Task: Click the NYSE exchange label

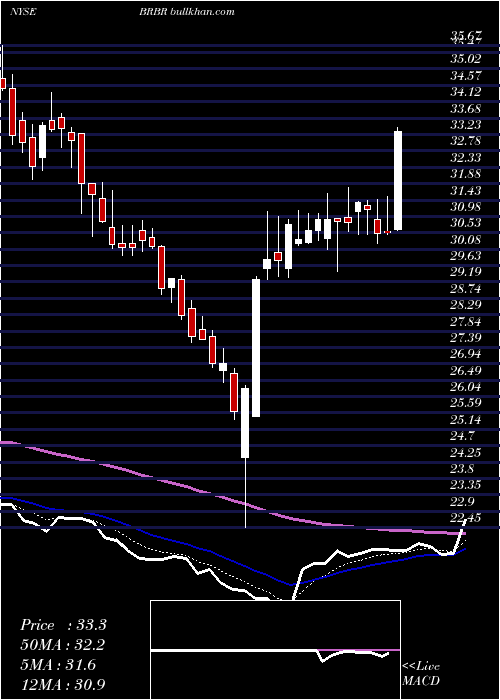Action: coord(23,12)
